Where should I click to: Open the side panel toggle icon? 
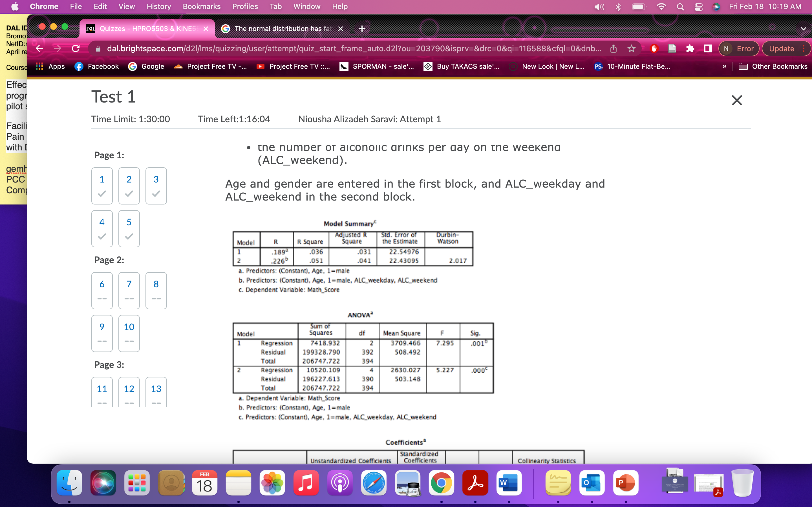[708, 48]
